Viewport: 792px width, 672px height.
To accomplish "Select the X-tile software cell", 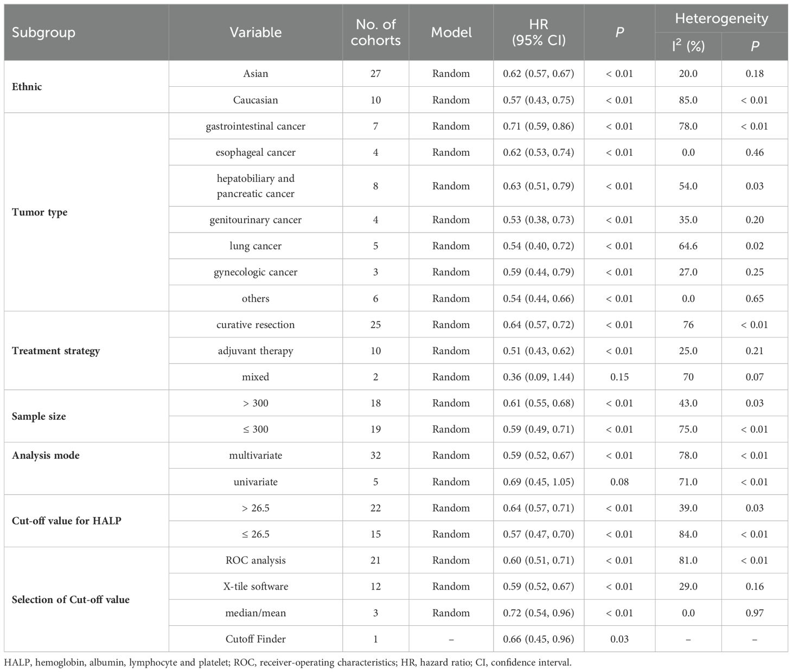I will [256, 587].
